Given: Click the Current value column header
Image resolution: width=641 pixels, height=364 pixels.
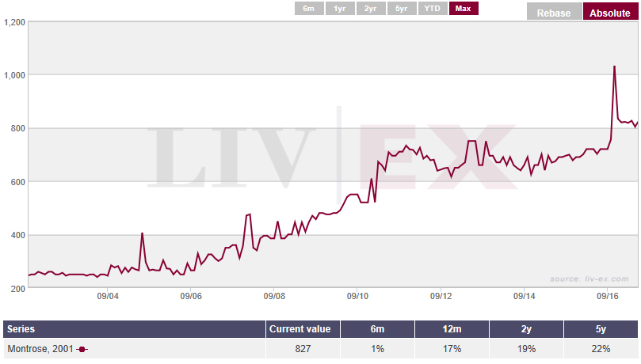Looking at the screenshot, I should point(303,329).
